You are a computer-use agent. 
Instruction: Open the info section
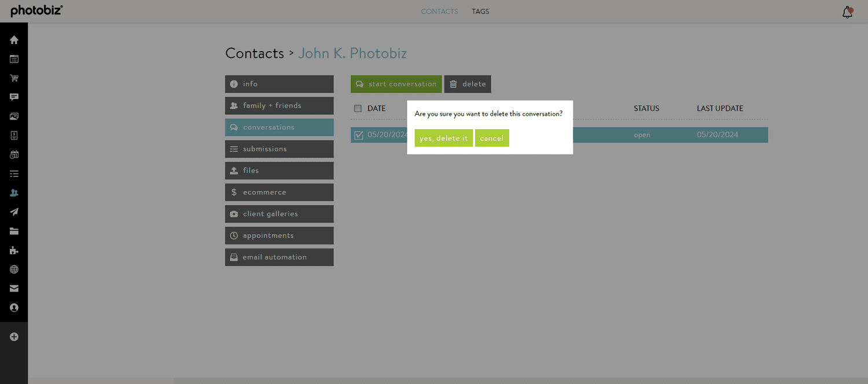(279, 84)
